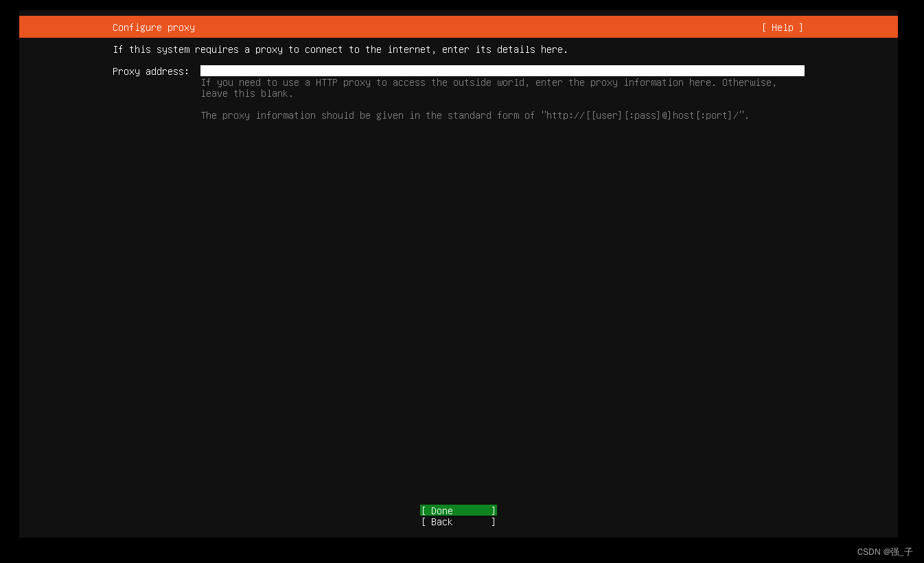Click the text showing standard proxy form
The height and width of the screenshot is (563, 924).
coord(475,115)
